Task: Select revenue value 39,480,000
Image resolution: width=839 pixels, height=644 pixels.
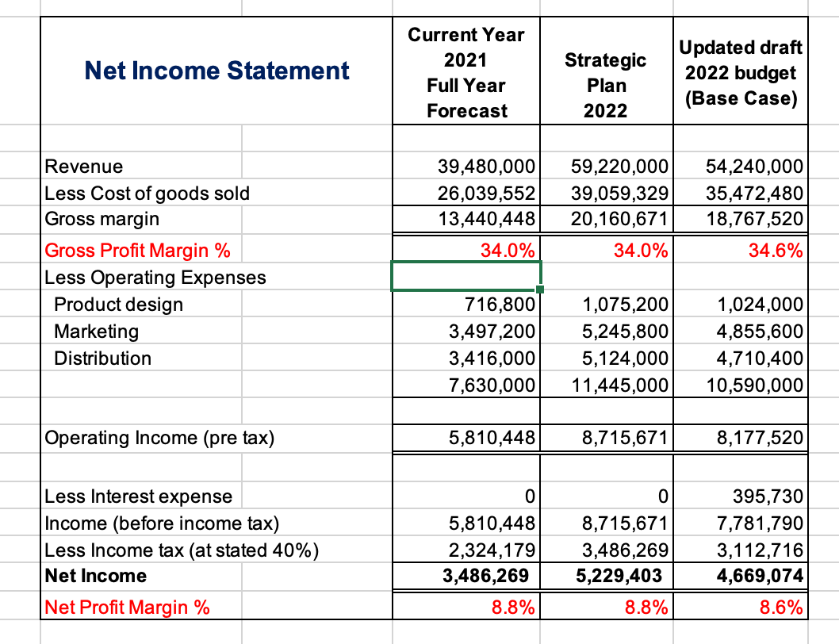Action: coord(486,166)
